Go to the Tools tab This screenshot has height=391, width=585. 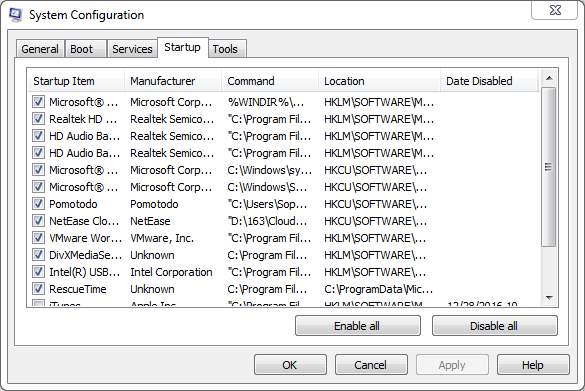tap(227, 49)
